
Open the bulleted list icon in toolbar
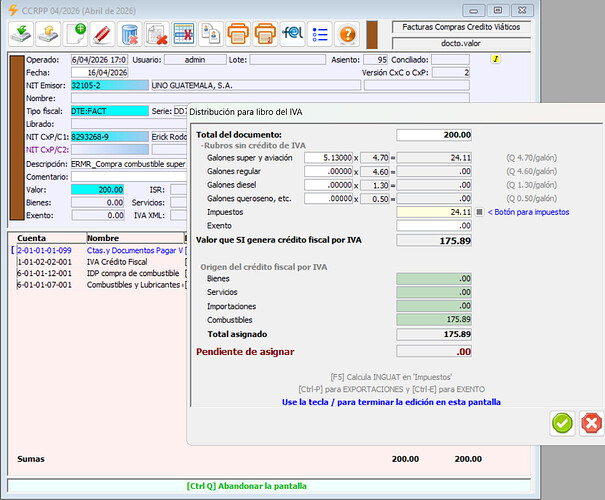tap(319, 33)
